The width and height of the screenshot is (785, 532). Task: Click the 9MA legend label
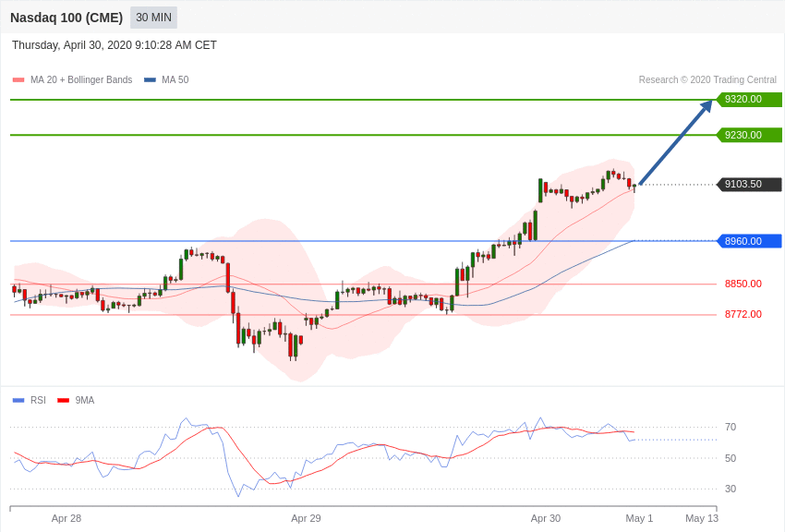[x=85, y=400]
